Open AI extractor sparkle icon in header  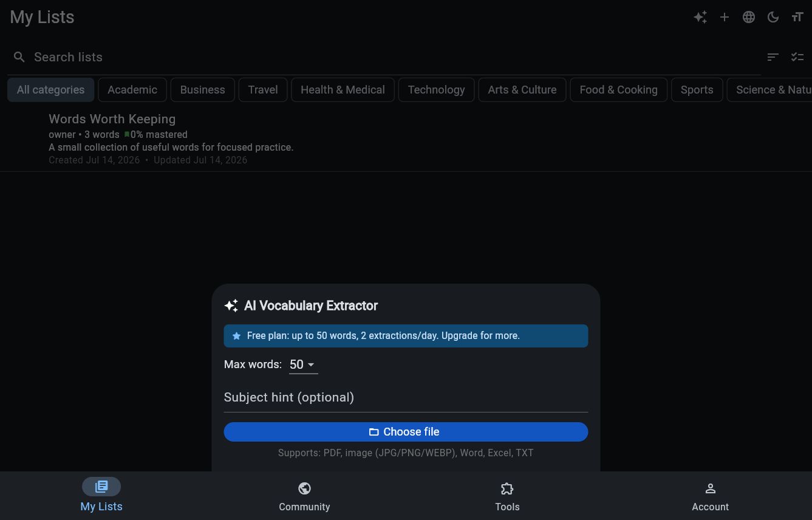700,17
